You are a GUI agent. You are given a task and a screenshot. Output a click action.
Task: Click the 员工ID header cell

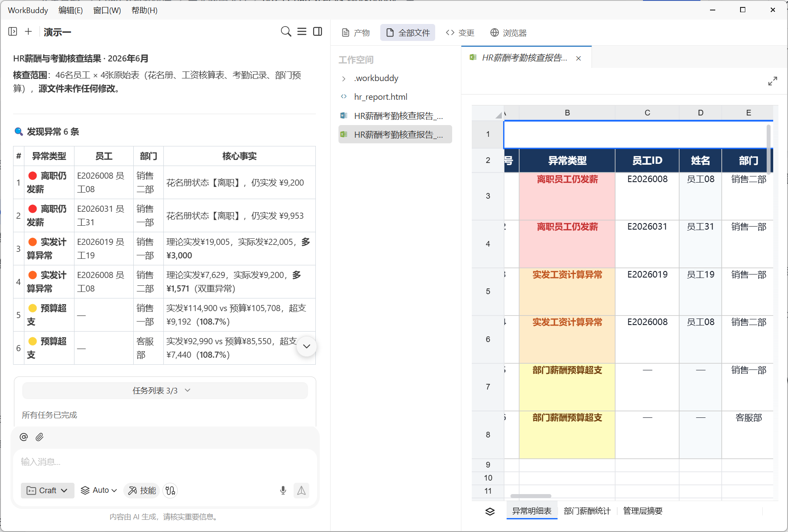tap(647, 161)
